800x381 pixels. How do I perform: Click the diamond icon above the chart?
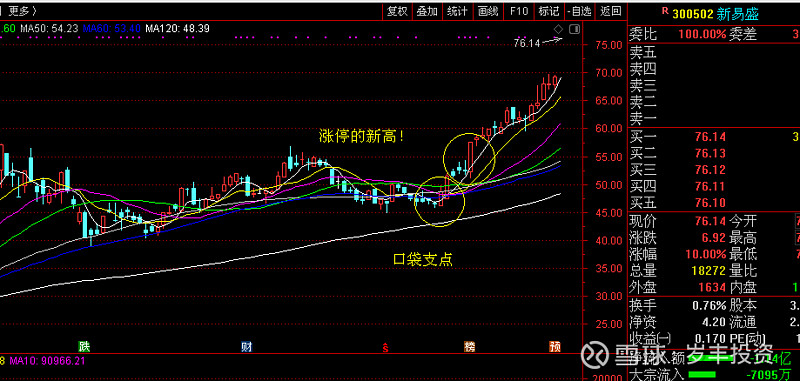click(x=560, y=29)
